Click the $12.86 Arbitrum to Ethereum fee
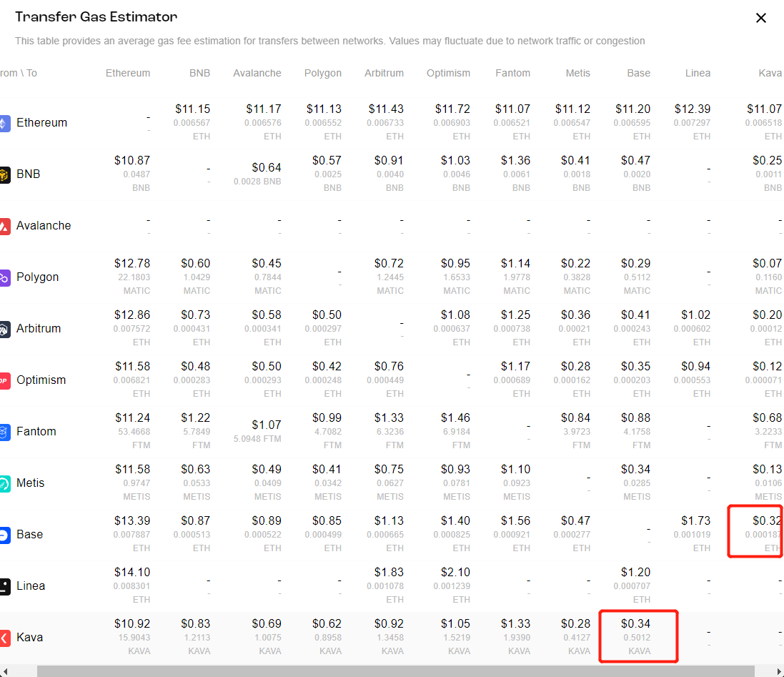The width and height of the screenshot is (784, 677). click(132, 315)
